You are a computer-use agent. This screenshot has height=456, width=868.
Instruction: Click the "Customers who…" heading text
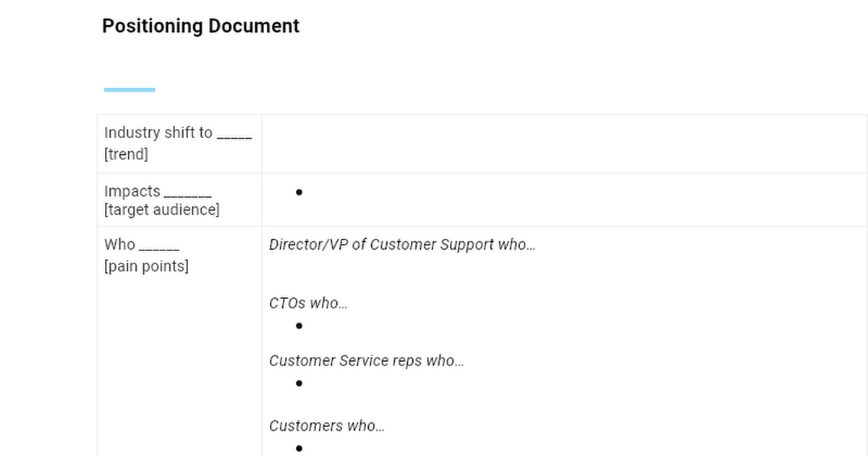(x=327, y=426)
